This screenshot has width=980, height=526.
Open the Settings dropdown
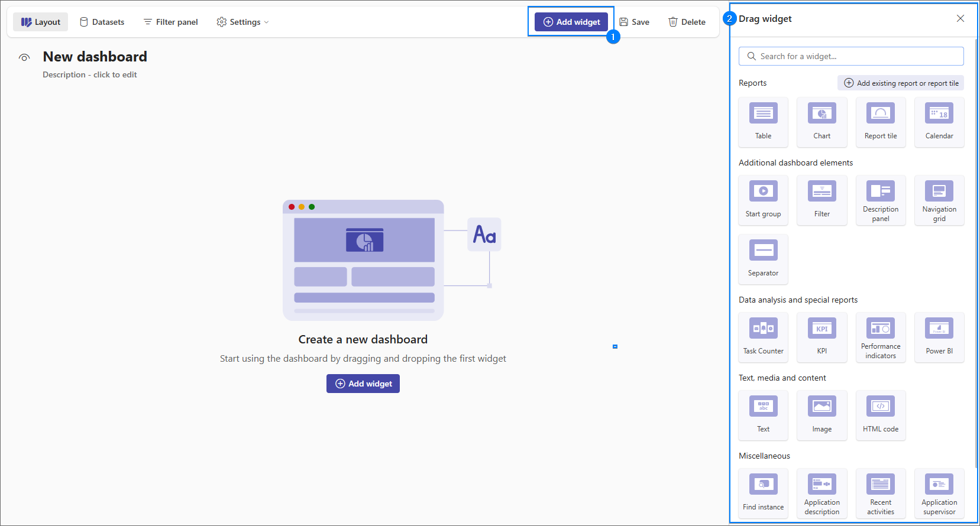pyautogui.click(x=242, y=22)
